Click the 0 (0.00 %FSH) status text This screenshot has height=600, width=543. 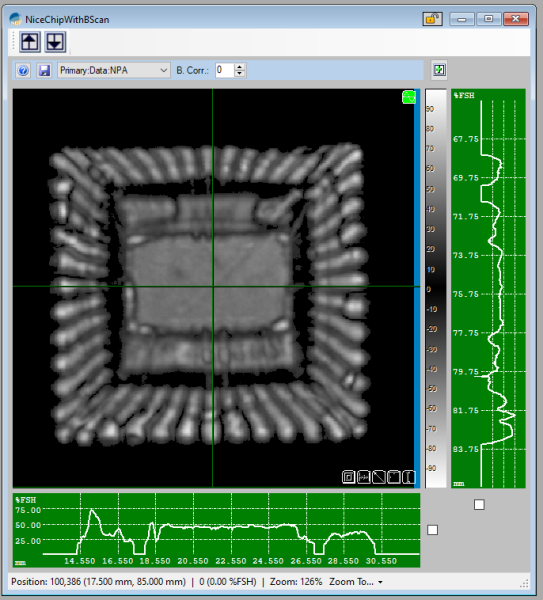228,582
